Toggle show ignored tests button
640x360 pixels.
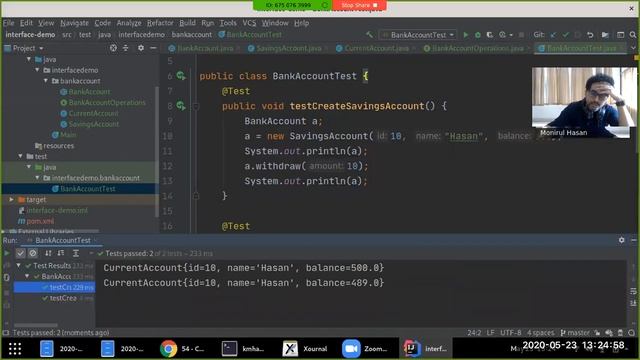click(33, 253)
